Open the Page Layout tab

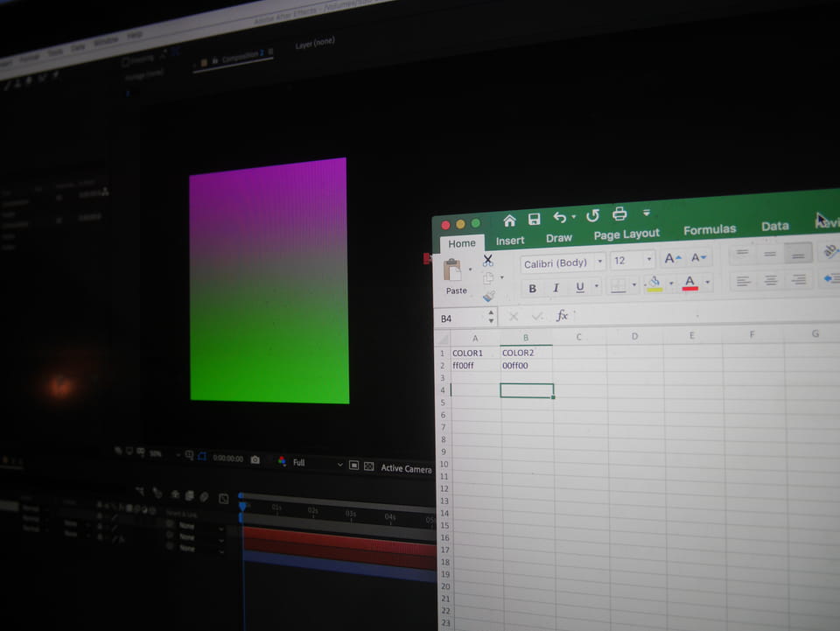click(626, 235)
